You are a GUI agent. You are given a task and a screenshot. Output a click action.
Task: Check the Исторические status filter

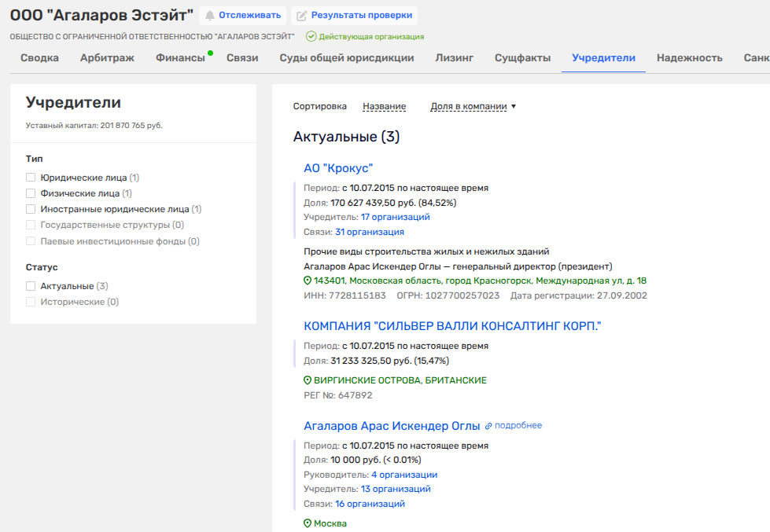coord(31,302)
